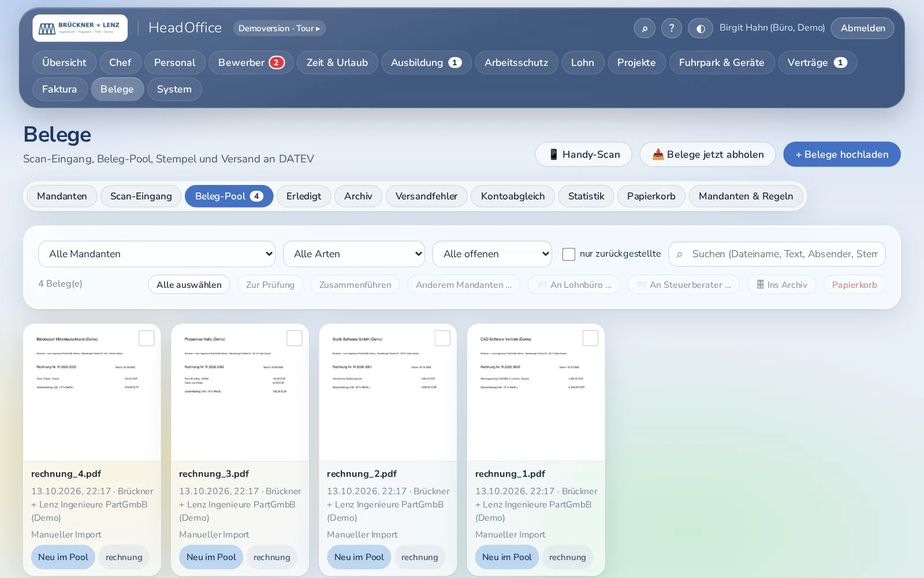The width and height of the screenshot is (924, 578).
Task: Select checkbox on rechnung_3.pdf card
Action: click(295, 338)
